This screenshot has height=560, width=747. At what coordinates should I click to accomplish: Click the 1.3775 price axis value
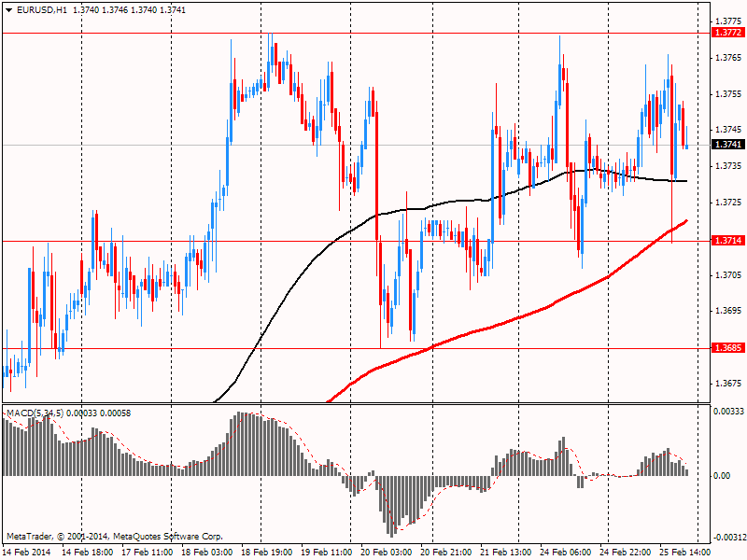pos(728,21)
